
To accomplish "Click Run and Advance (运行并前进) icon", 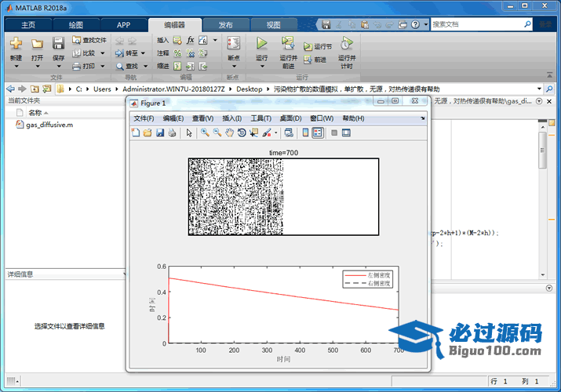I will click(288, 43).
